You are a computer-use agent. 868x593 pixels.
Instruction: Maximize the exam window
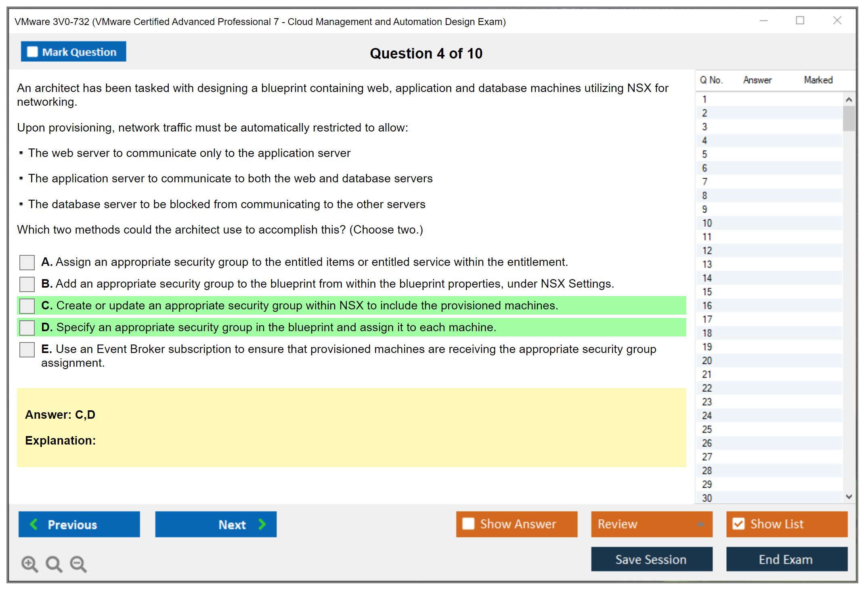800,21
